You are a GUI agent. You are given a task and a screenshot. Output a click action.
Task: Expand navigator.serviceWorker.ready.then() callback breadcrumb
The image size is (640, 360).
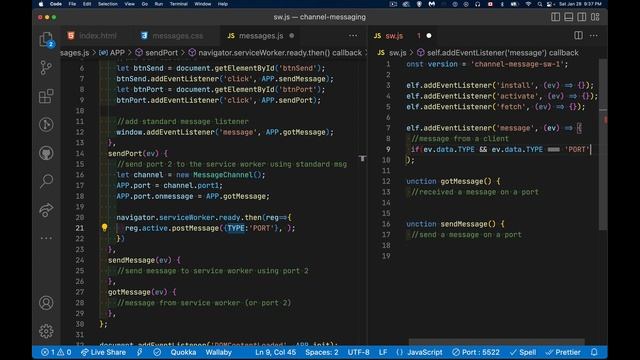point(276,53)
